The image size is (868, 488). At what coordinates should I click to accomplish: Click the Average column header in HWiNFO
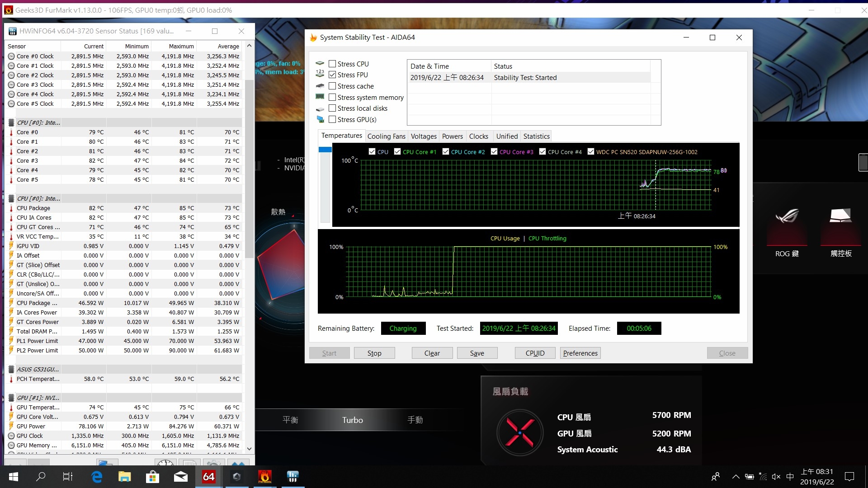pyautogui.click(x=219, y=46)
